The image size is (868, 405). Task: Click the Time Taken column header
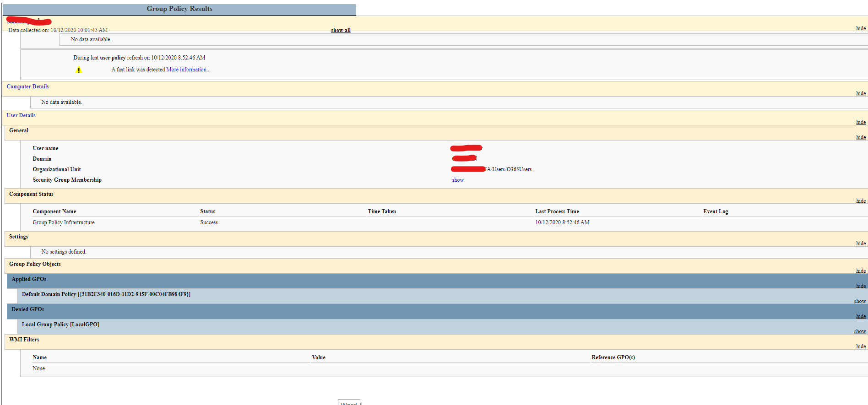point(382,211)
